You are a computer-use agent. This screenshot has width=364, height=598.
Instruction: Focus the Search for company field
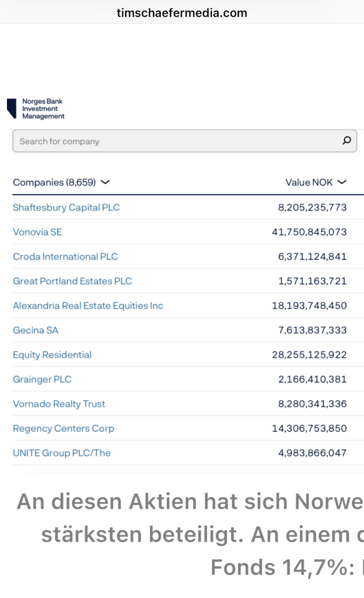click(x=185, y=141)
